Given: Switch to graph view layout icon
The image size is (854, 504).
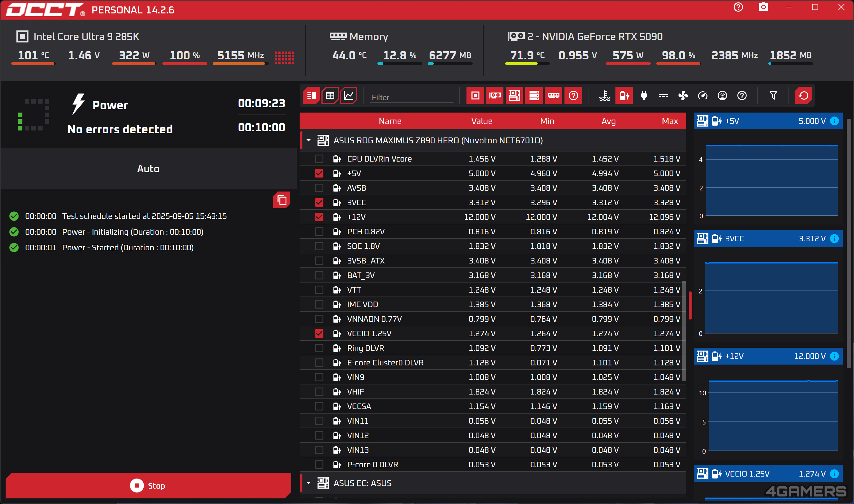Looking at the screenshot, I should pos(349,95).
